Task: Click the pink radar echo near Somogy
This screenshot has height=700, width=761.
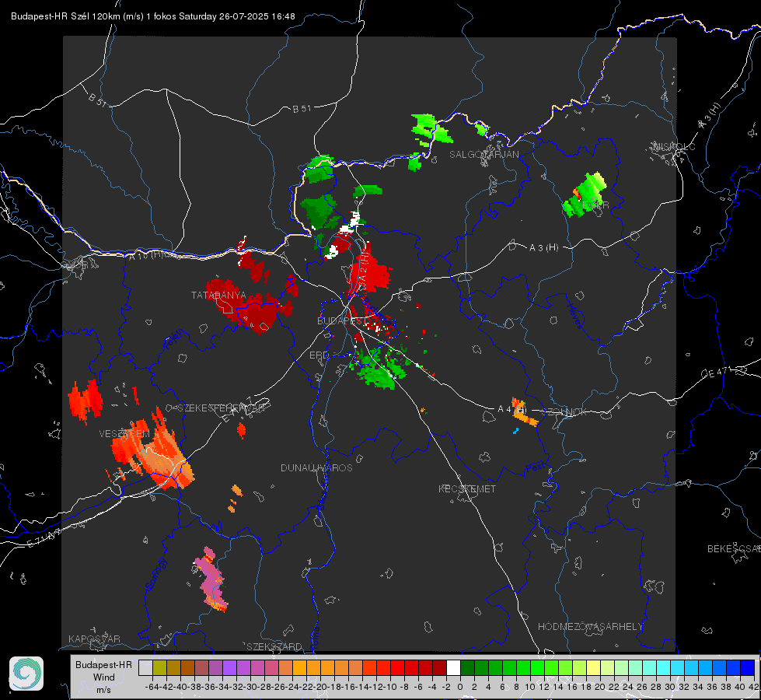Action: point(211,579)
